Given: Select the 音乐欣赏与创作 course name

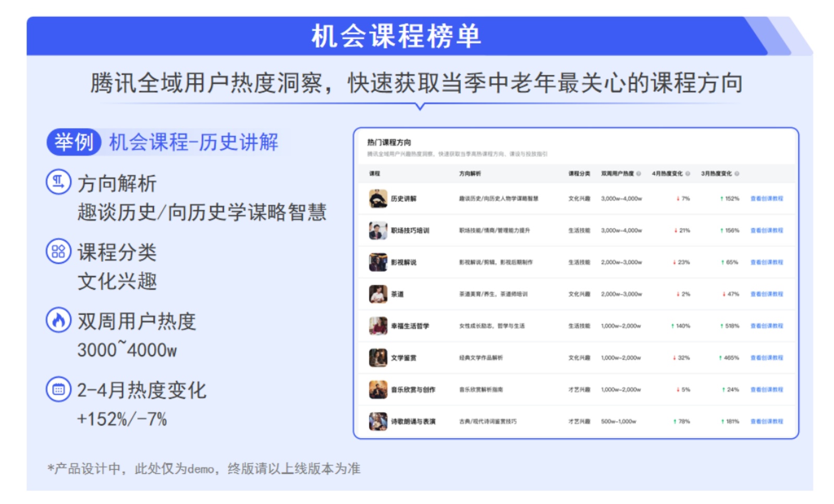Looking at the screenshot, I should click(x=413, y=389).
